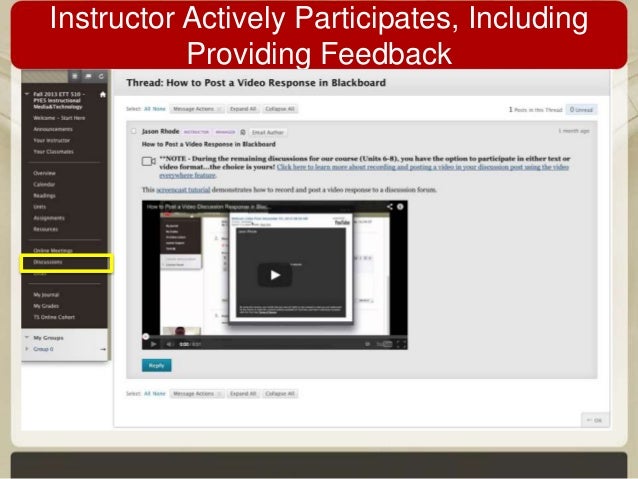Click Collapse All in the top toolbar
Screen dimensions: 638x479
coord(280,109)
